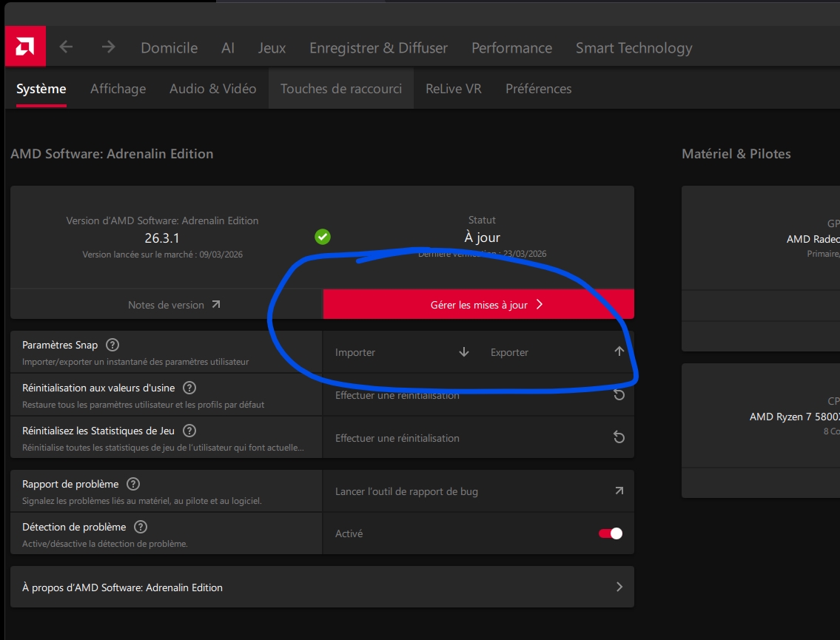The image size is (840, 640).
Task: Switch to the Affichage tab
Action: pos(118,89)
